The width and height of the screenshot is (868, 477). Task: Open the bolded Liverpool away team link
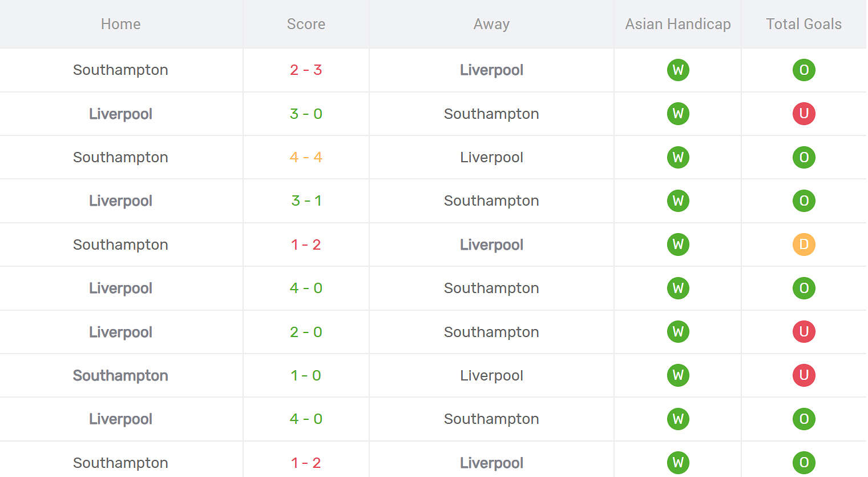(491, 70)
